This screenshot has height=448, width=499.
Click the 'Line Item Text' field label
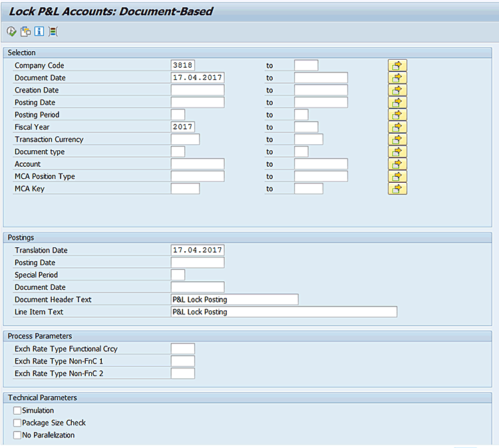tap(39, 312)
